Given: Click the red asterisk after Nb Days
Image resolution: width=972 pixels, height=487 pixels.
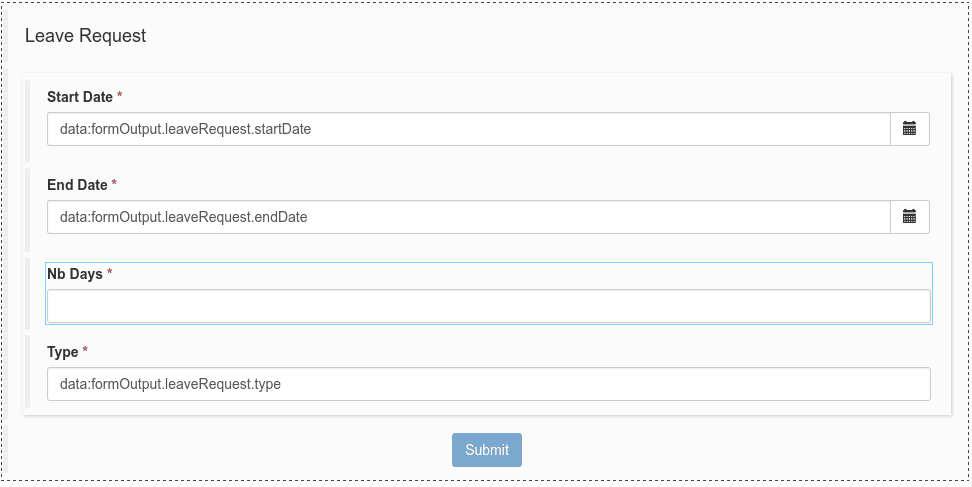Looking at the screenshot, I should (x=110, y=274).
